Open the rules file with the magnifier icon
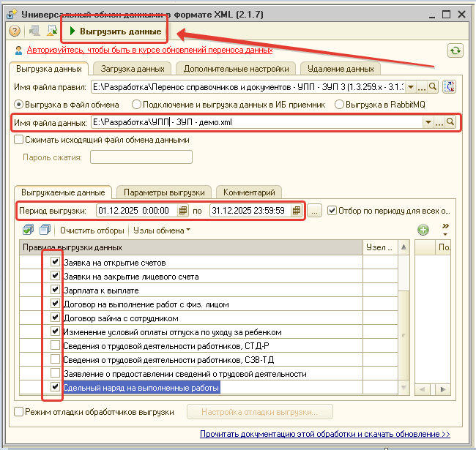The width and height of the screenshot is (476, 450). click(x=433, y=87)
